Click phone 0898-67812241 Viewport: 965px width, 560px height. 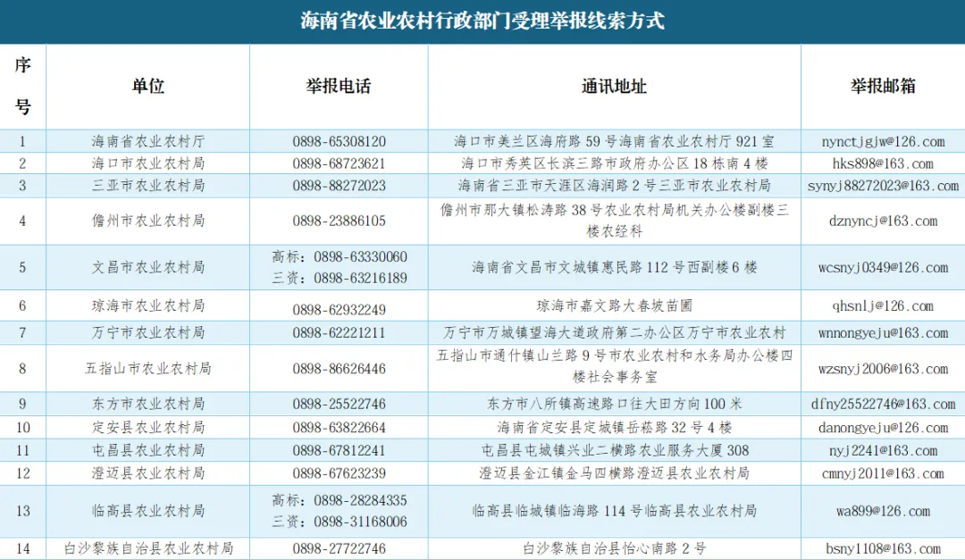340,450
